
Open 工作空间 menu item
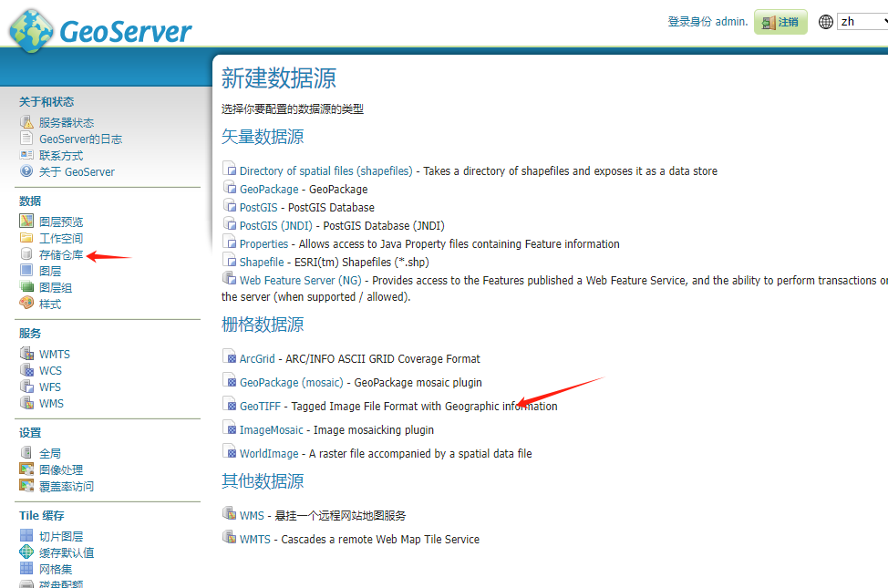61,239
